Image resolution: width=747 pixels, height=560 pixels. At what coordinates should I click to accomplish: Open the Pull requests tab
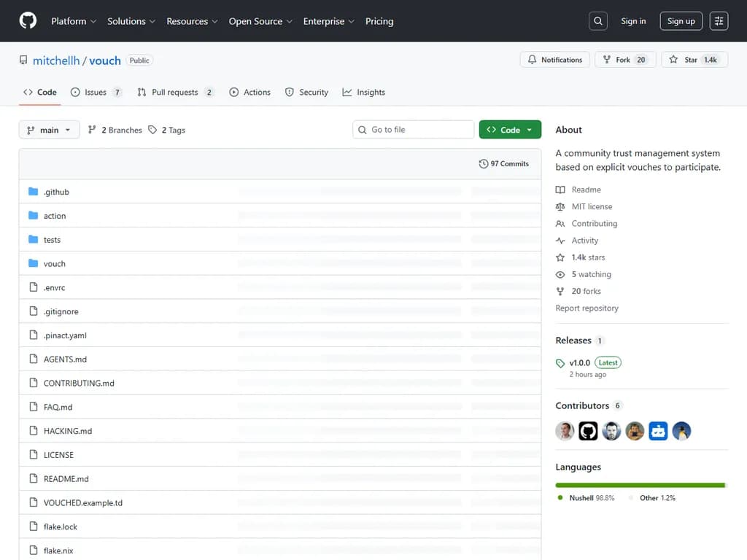click(x=175, y=93)
